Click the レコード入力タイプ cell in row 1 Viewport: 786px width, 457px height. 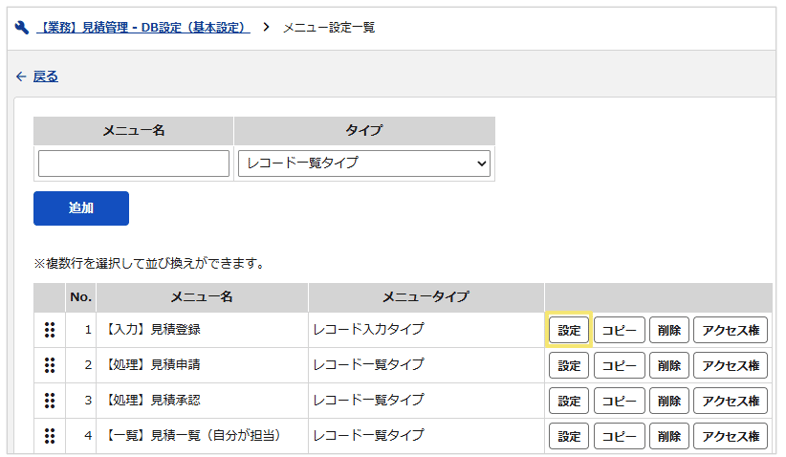426,330
